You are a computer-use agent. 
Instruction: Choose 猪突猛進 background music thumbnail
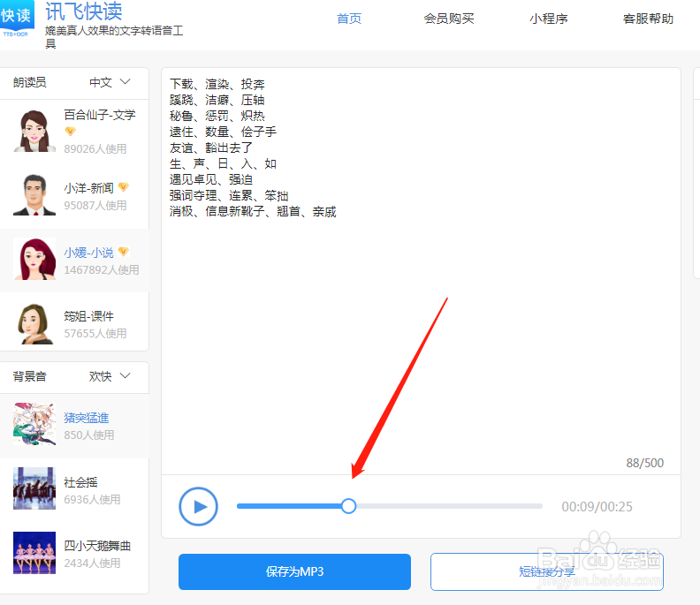(x=34, y=424)
